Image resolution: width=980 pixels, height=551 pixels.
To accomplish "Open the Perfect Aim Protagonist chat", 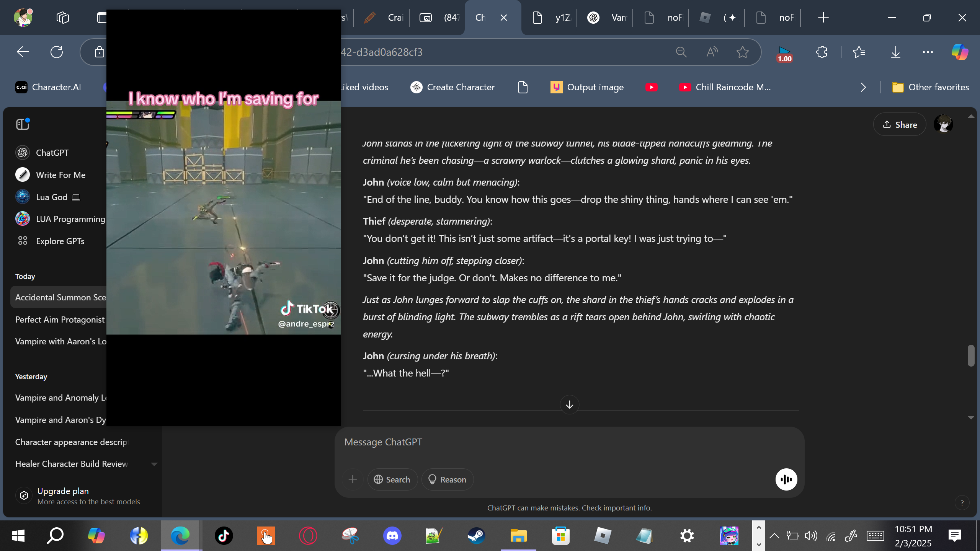I will tap(60, 320).
